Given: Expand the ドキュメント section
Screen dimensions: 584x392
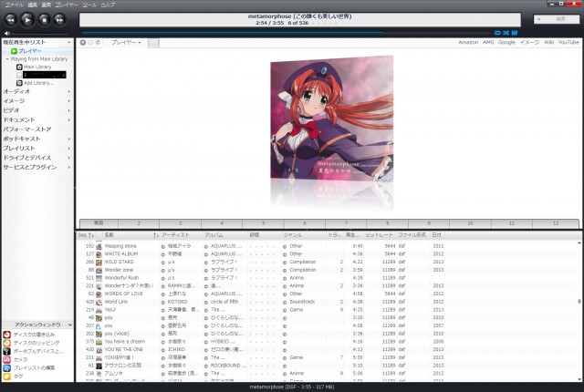Looking at the screenshot, I should (x=37, y=119).
